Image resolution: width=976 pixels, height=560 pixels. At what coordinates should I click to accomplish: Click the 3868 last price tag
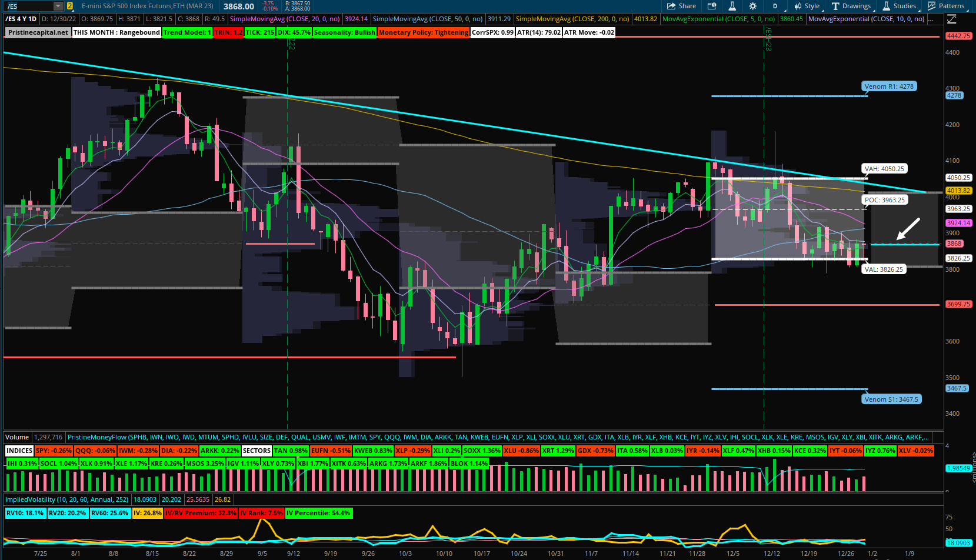[x=954, y=244]
